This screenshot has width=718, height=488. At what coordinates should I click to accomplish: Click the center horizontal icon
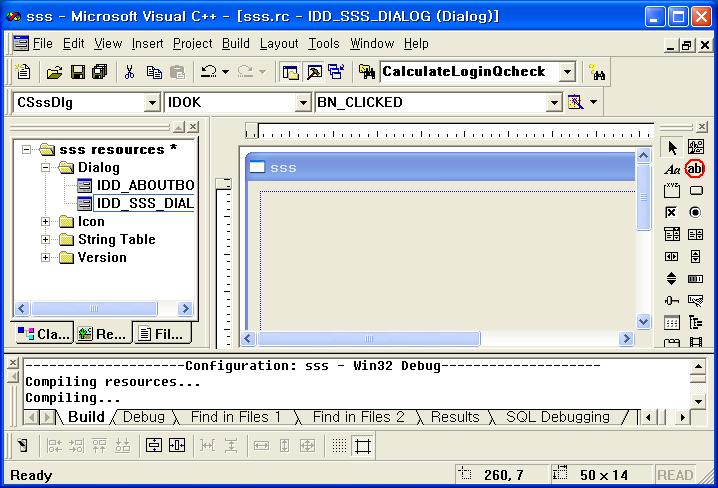tap(177, 445)
